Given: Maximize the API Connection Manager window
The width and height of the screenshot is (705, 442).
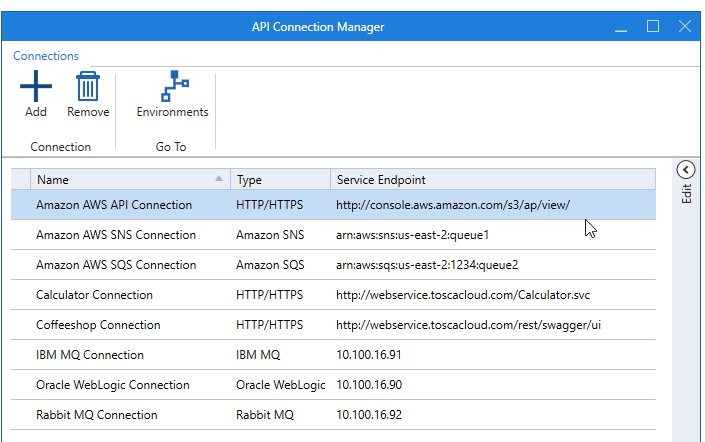Looking at the screenshot, I should click(x=653, y=27).
